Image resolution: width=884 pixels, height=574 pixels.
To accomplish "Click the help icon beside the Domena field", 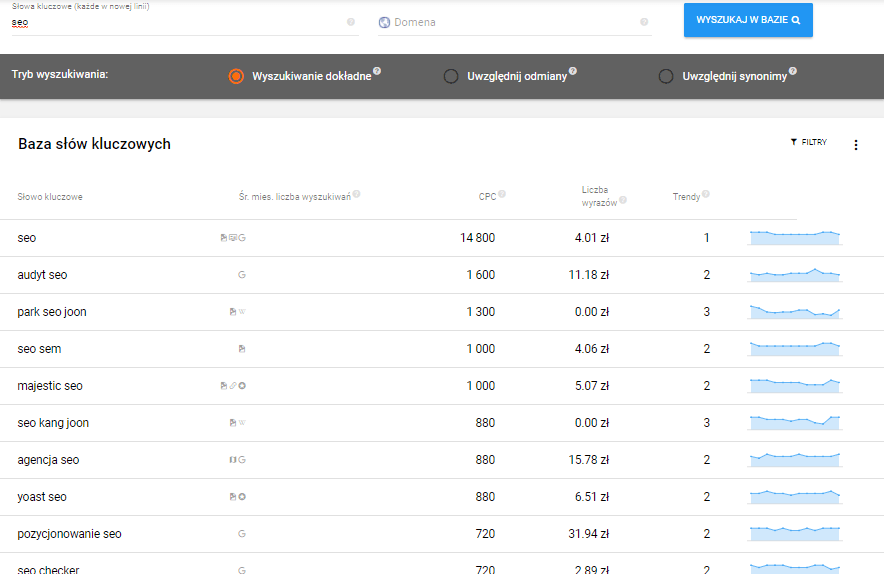I will 643,22.
